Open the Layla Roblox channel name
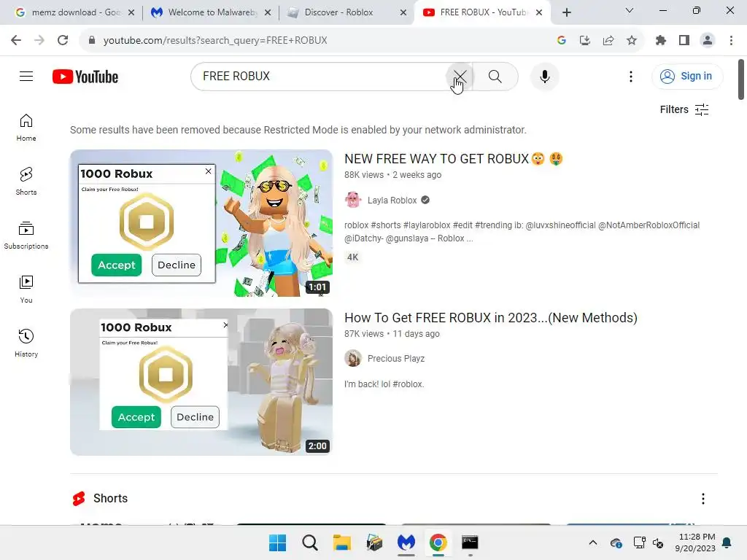This screenshot has height=560, width=747. (392, 201)
